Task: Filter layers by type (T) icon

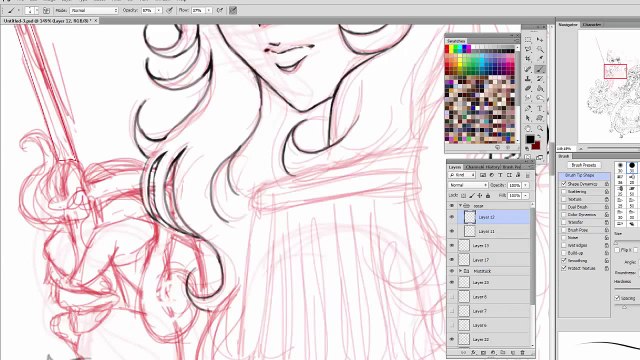Action: click(500, 175)
